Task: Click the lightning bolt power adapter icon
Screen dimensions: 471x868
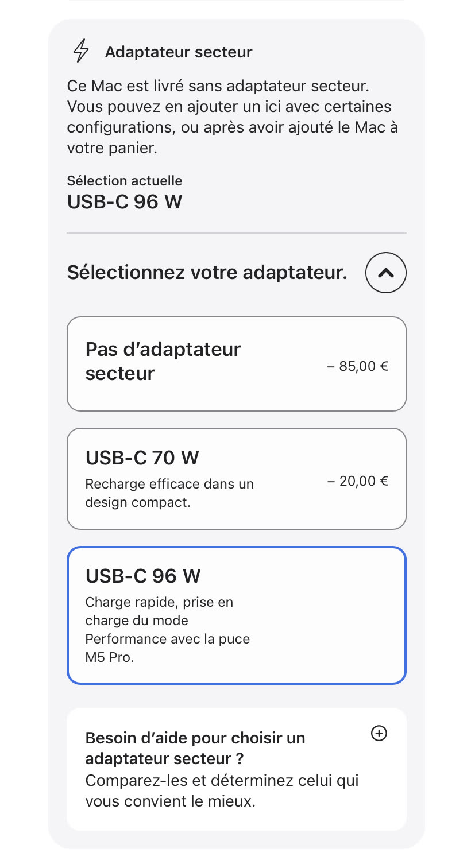Action: (x=82, y=51)
